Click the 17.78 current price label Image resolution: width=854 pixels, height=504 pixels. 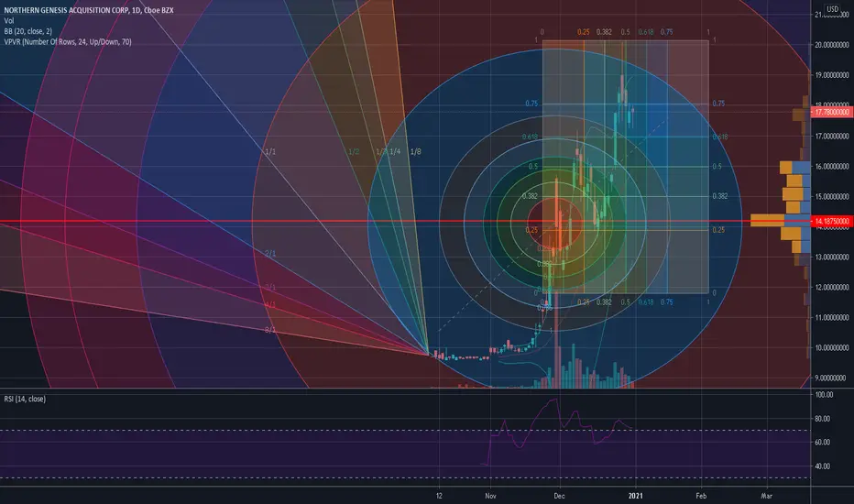[832, 112]
